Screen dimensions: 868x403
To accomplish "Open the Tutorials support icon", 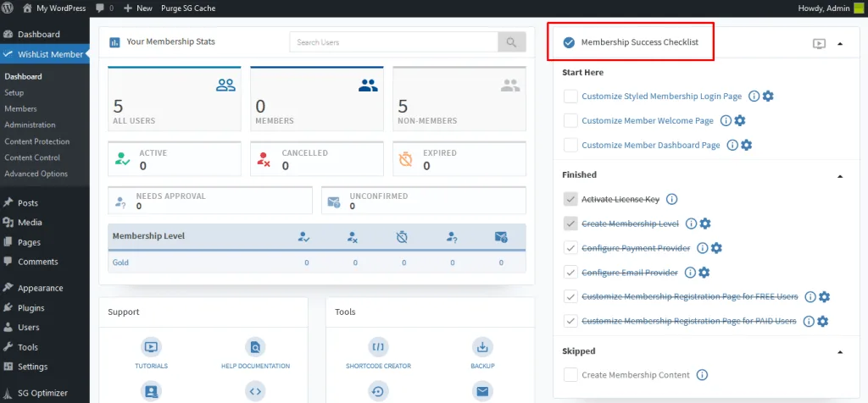I will 151,347.
